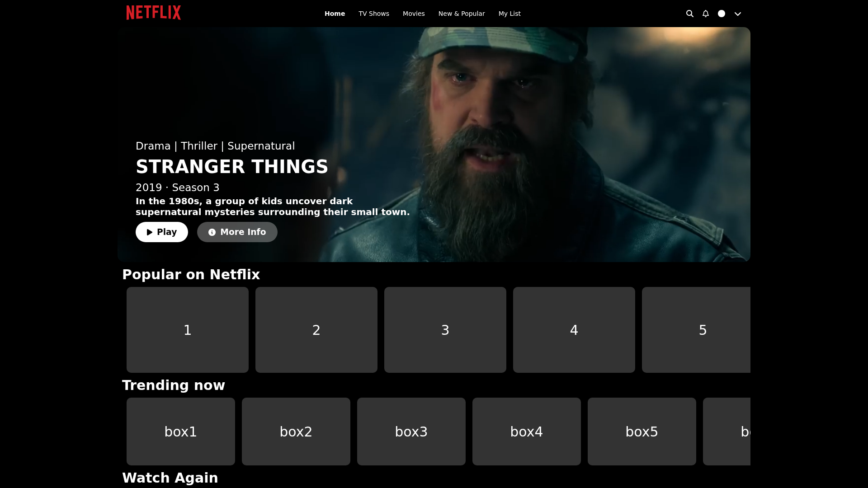Open More Info for Stranger Things

(237, 232)
